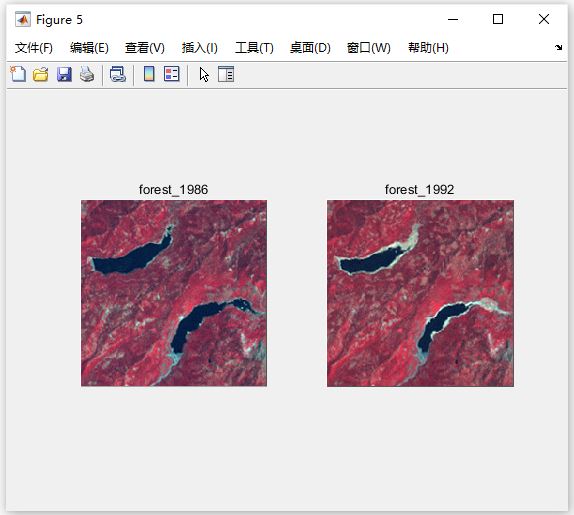The width and height of the screenshot is (574, 515).
Task: Print the figure using printer icon
Action: tap(87, 74)
